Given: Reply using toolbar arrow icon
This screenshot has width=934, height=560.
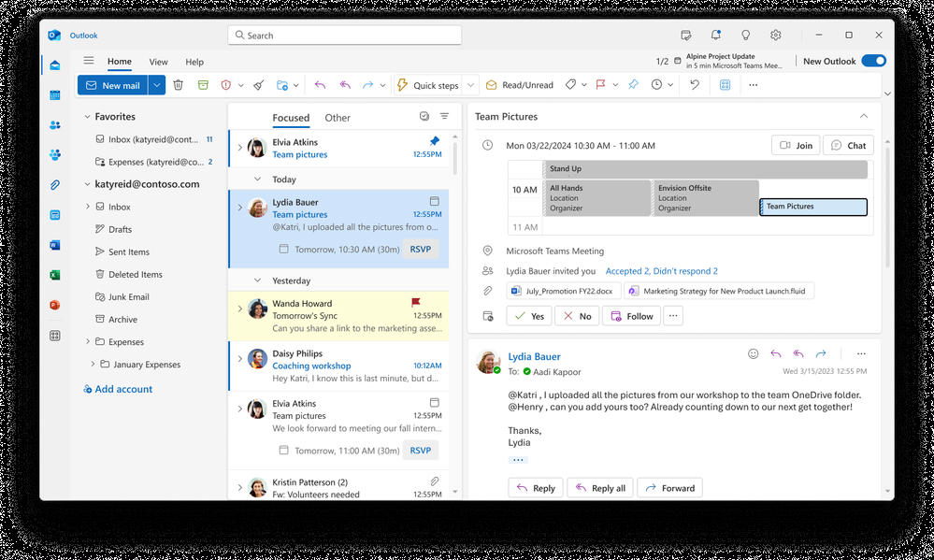Looking at the screenshot, I should click(x=320, y=85).
